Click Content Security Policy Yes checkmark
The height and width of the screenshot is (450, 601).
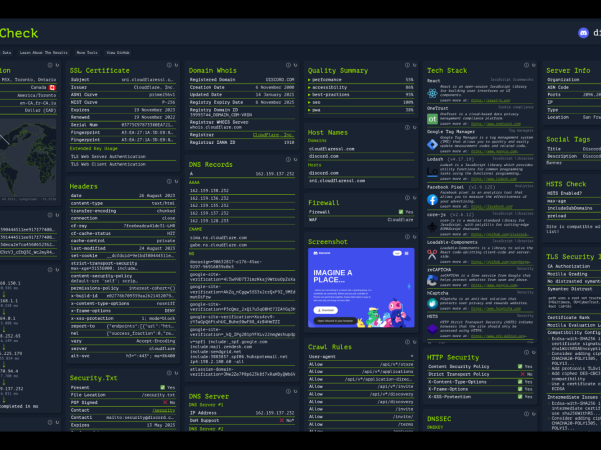(x=520, y=366)
